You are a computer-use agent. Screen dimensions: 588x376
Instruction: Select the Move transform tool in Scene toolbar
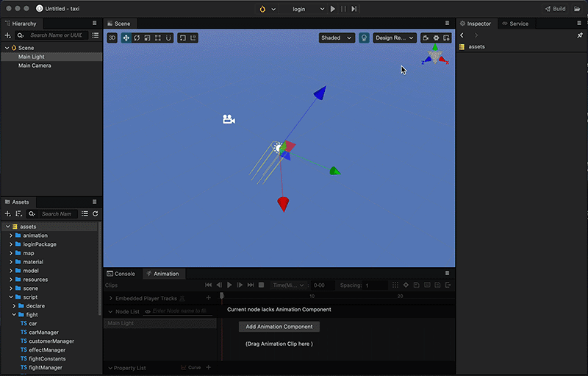[x=126, y=38]
